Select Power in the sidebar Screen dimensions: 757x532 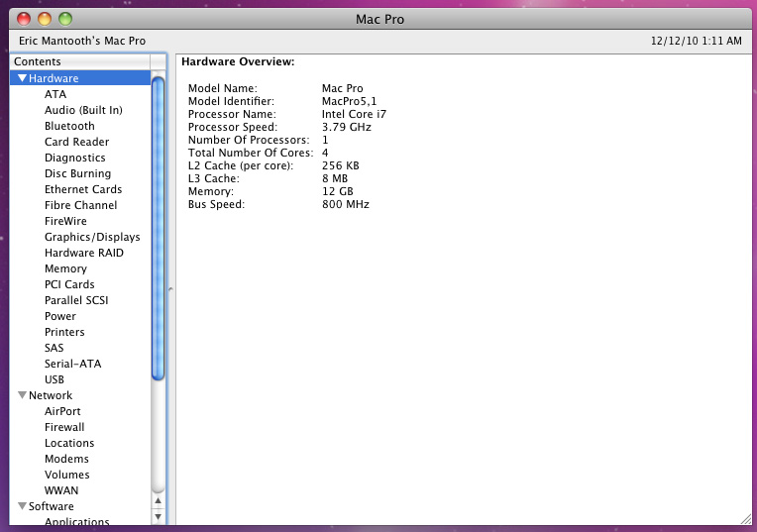coord(60,316)
